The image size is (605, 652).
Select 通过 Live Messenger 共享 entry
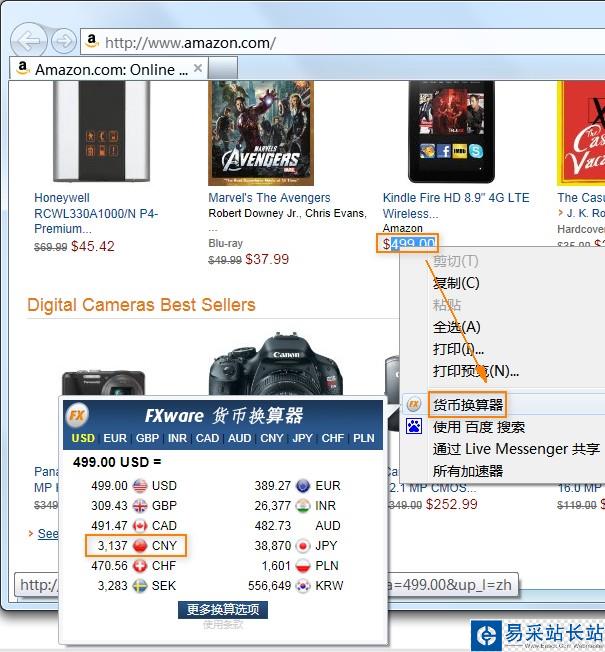[516, 449]
